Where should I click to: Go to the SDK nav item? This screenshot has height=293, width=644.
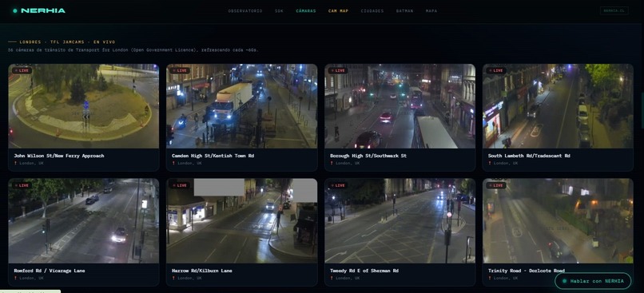tap(279, 11)
